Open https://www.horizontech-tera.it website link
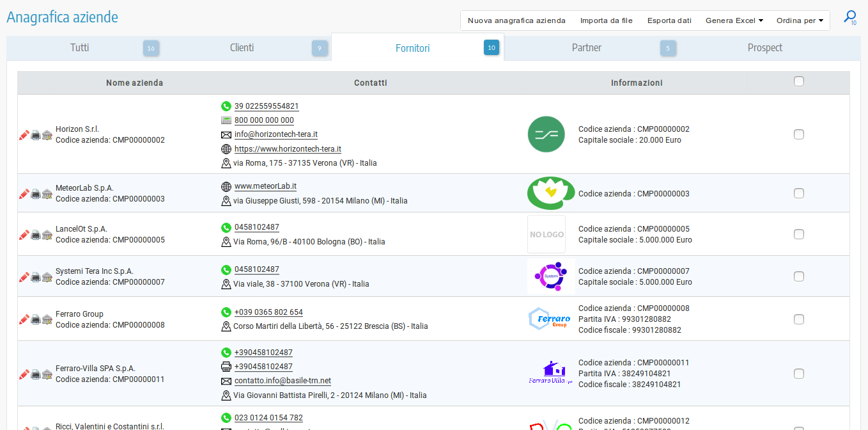The width and height of the screenshot is (868, 430). [x=288, y=148]
